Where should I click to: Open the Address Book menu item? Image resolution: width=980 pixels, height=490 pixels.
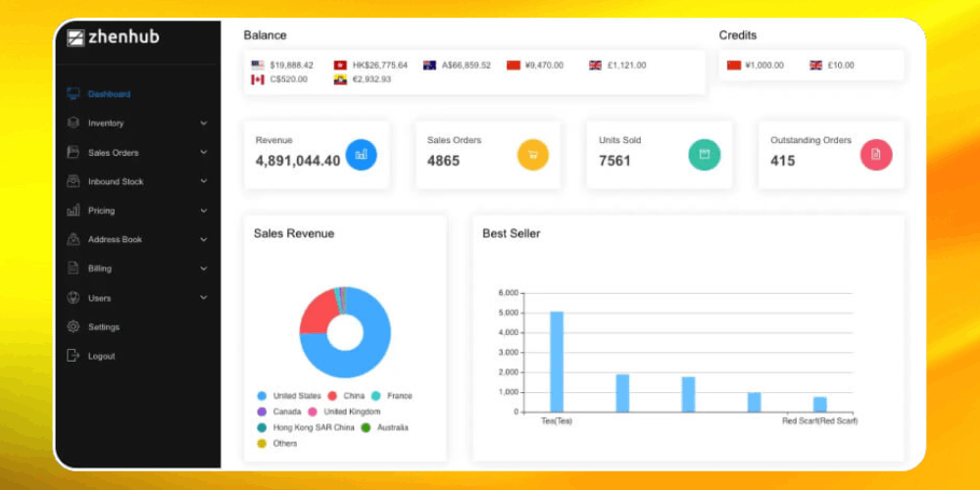tap(114, 239)
